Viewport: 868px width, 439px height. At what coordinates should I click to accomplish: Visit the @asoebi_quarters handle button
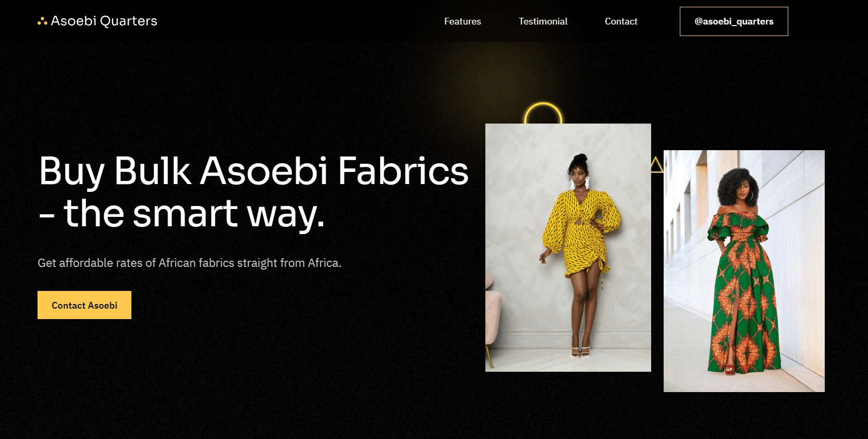[734, 21]
